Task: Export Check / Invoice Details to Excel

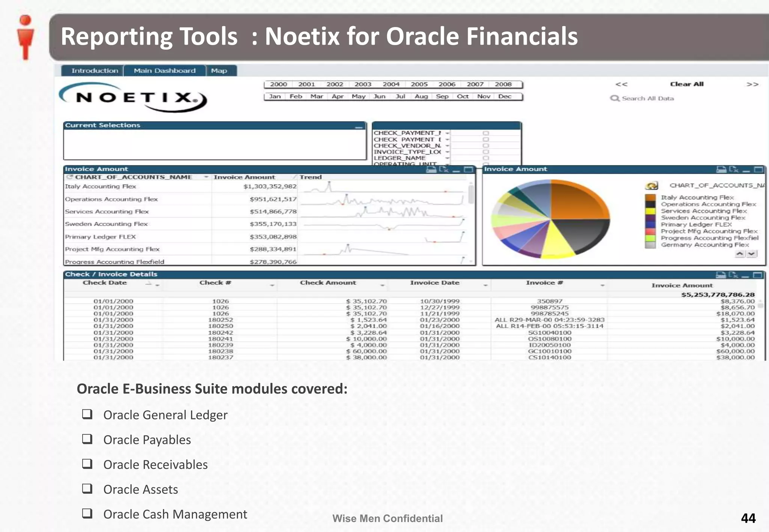Action: click(x=733, y=275)
